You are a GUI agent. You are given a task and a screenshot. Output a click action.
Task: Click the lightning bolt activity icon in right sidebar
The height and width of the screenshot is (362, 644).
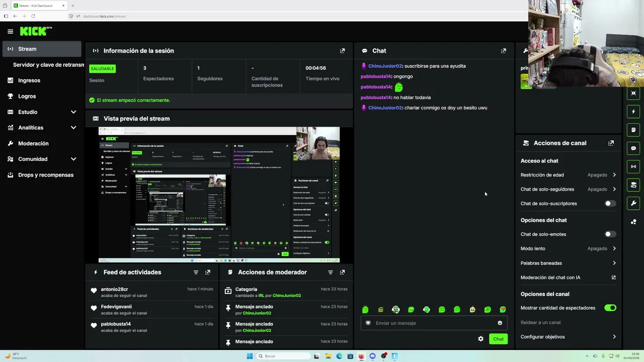tap(633, 112)
